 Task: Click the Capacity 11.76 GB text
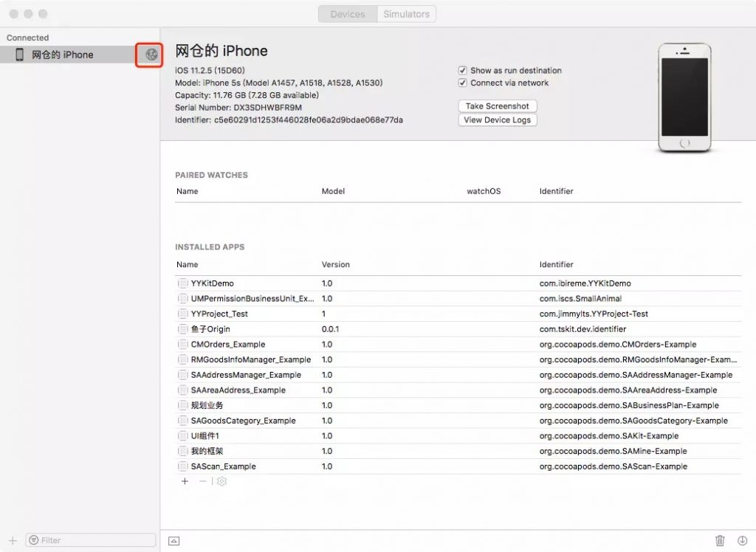[x=247, y=95]
